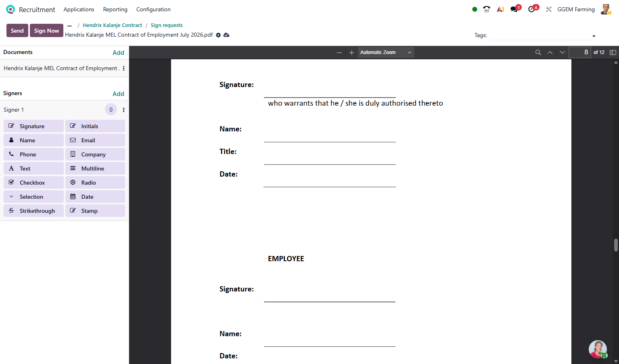Click the user avatar in top bar
The image size is (619, 364).
pos(606,9)
